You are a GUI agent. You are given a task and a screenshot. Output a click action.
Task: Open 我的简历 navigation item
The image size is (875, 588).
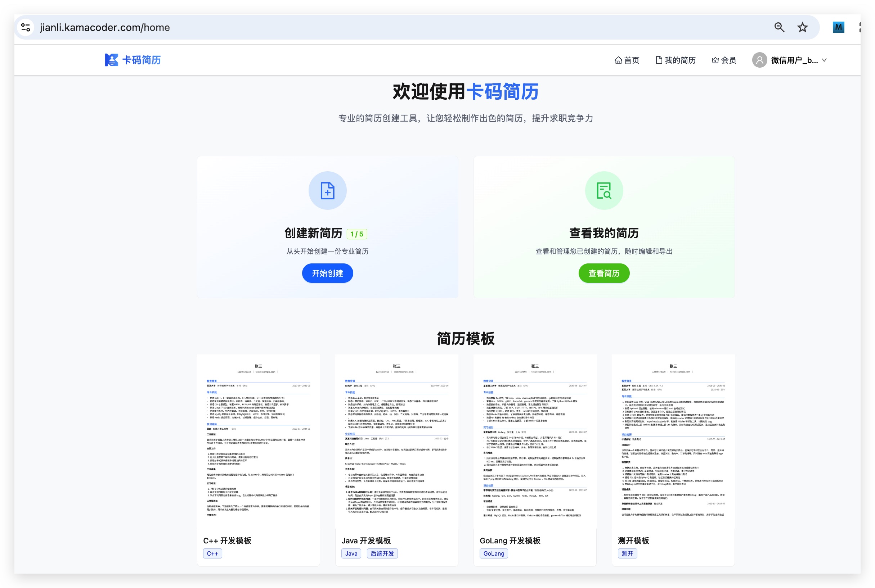[676, 60]
